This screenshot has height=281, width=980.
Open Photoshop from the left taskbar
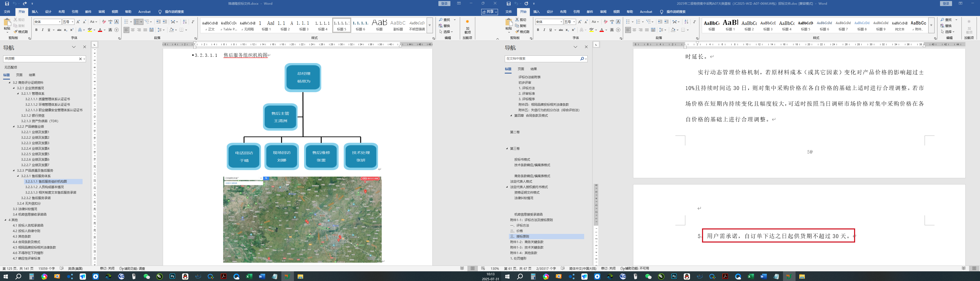[x=172, y=277]
